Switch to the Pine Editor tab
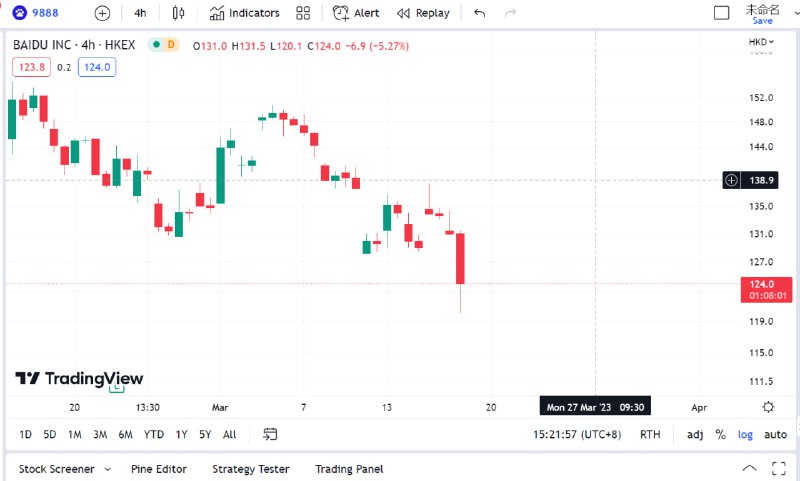Screen dimensions: 800x481 (x=158, y=469)
